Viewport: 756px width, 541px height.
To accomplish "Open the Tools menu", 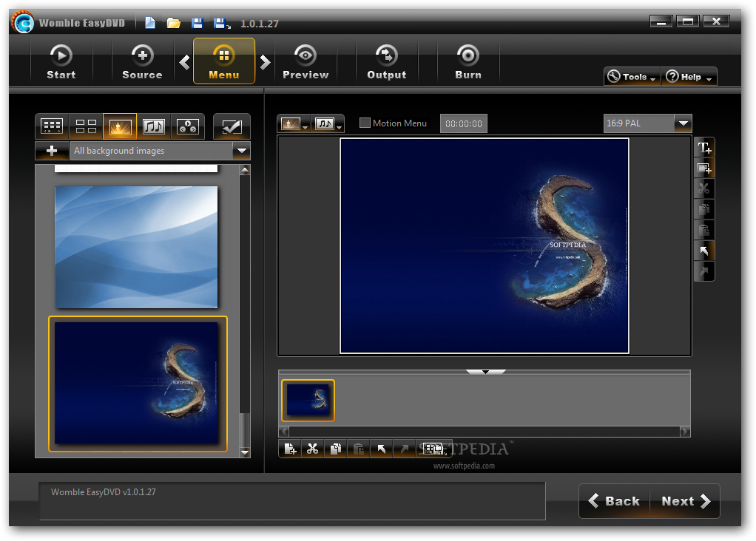I will pyautogui.click(x=632, y=77).
